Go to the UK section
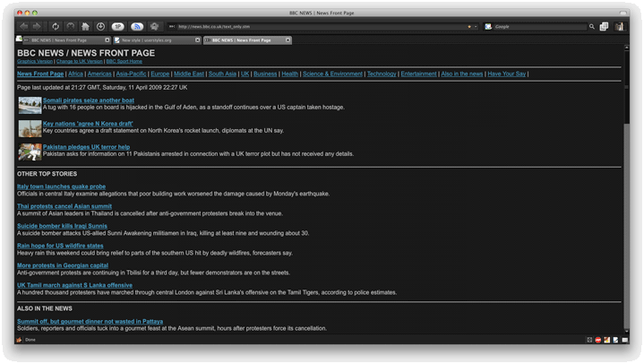 245,74
